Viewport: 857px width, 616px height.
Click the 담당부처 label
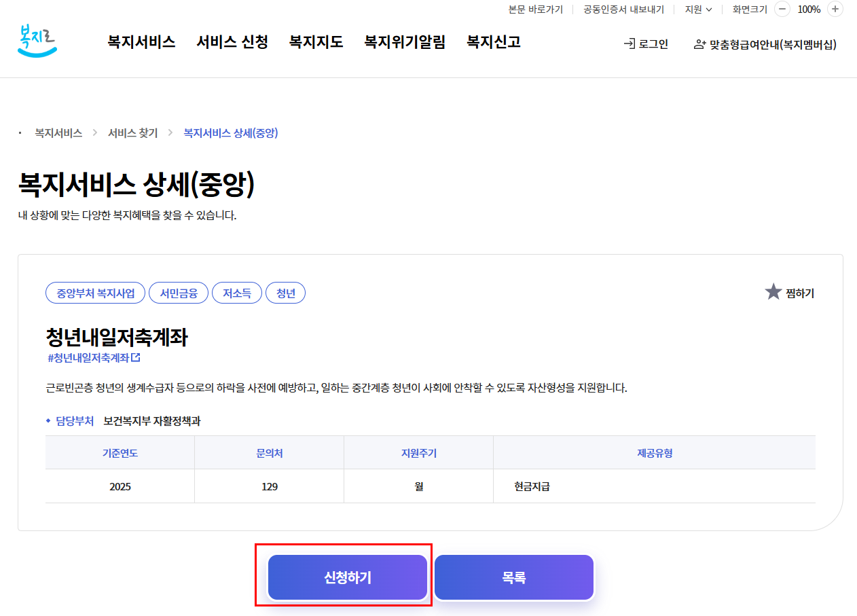tap(75, 421)
